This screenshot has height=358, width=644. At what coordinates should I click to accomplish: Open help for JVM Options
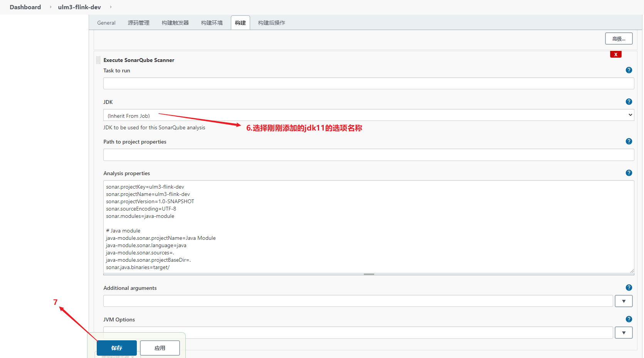click(x=629, y=319)
